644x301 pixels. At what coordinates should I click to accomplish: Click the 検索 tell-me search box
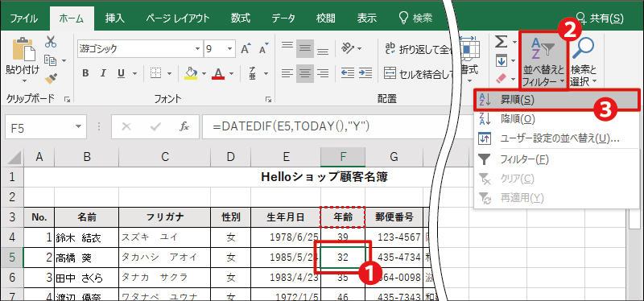point(415,18)
